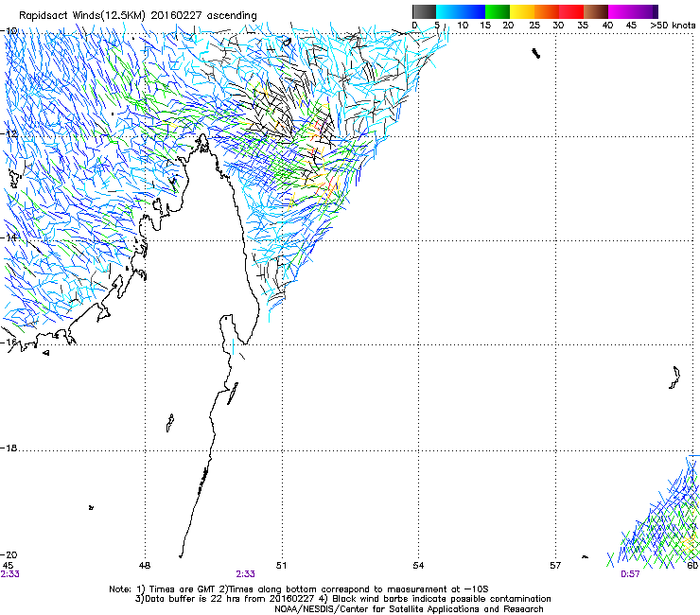Click the longitude label '54'
This screenshot has height=615, width=700.
click(x=418, y=566)
